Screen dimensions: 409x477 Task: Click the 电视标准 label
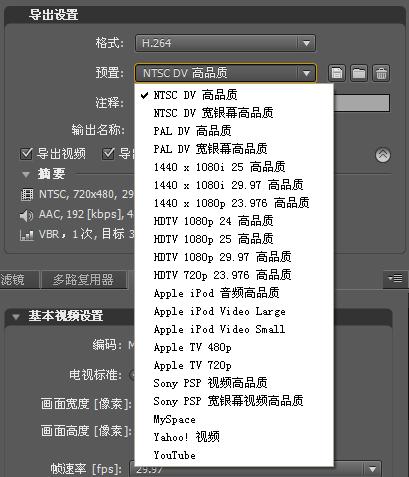click(x=96, y=375)
